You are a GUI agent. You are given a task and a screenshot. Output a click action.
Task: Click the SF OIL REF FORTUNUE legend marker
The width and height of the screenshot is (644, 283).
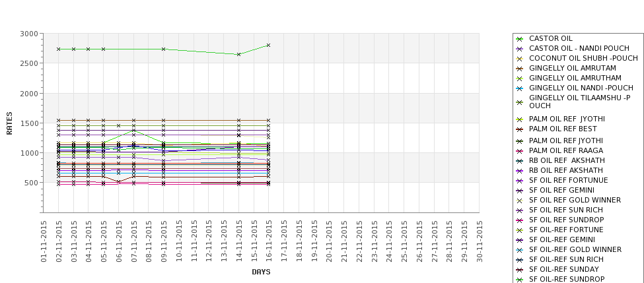coord(520,181)
